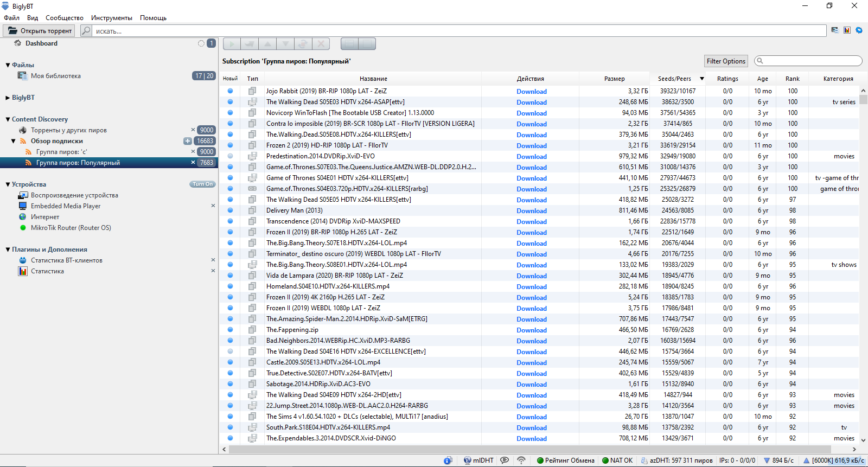Image resolution: width=868 pixels, height=467 pixels.
Task: Click the Seeds/Peers sort arrow
Action: coord(702,79)
